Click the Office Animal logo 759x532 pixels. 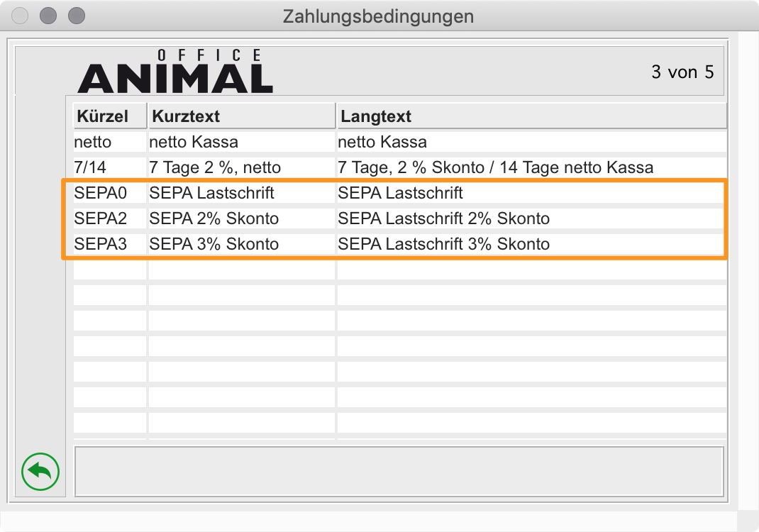(x=175, y=72)
